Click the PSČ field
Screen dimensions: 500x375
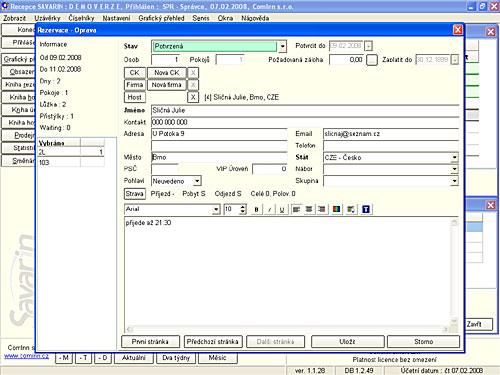click(x=165, y=169)
